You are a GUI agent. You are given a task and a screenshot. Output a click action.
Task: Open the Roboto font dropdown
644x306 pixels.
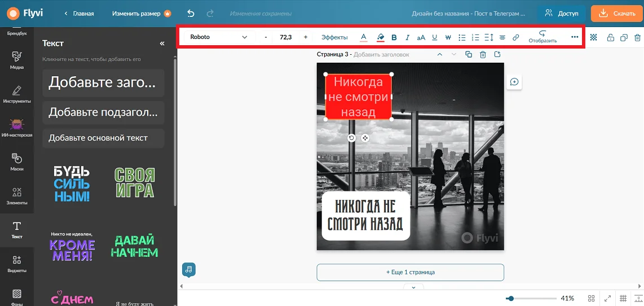218,37
